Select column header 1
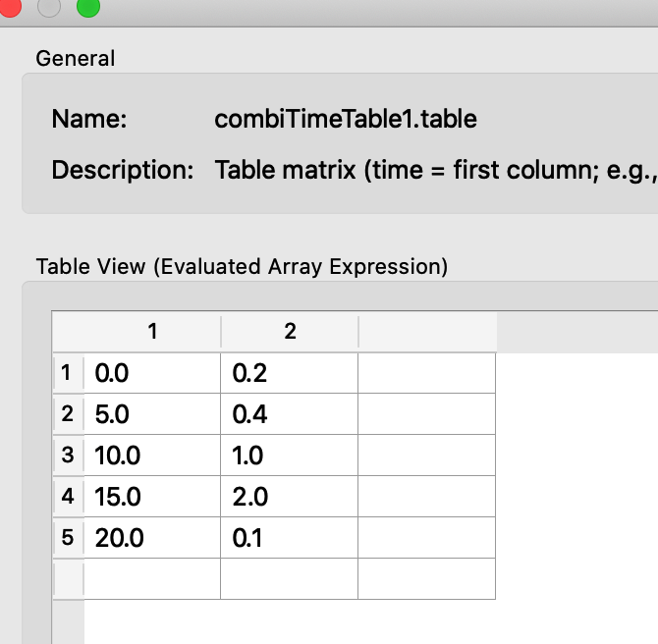The width and height of the screenshot is (658, 644). point(152,332)
